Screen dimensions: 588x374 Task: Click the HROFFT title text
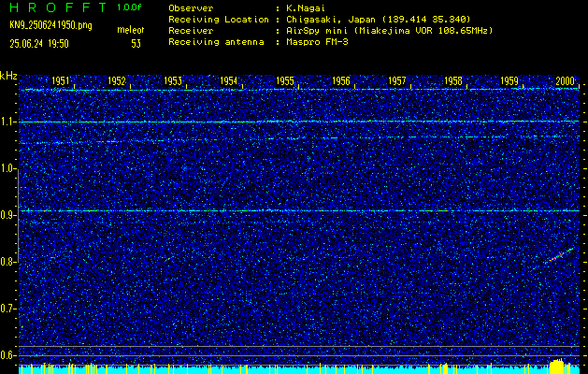click(58, 7)
